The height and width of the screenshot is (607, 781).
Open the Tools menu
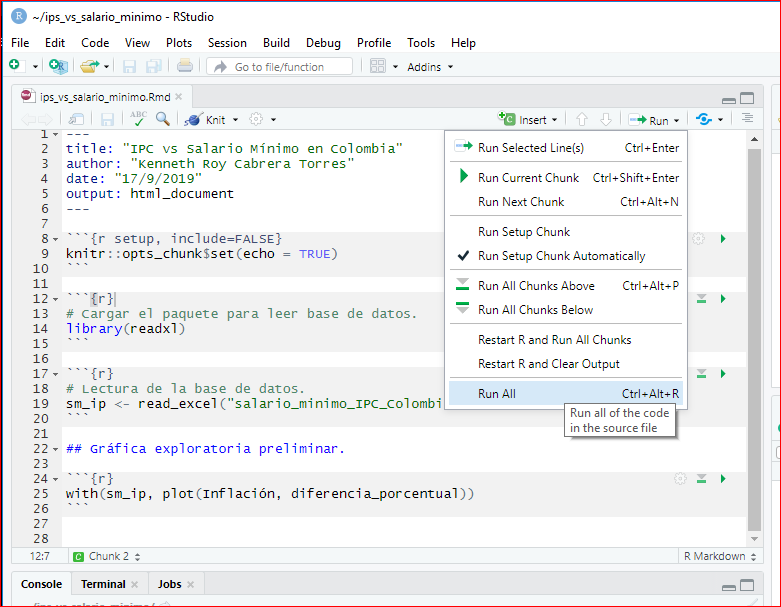421,43
